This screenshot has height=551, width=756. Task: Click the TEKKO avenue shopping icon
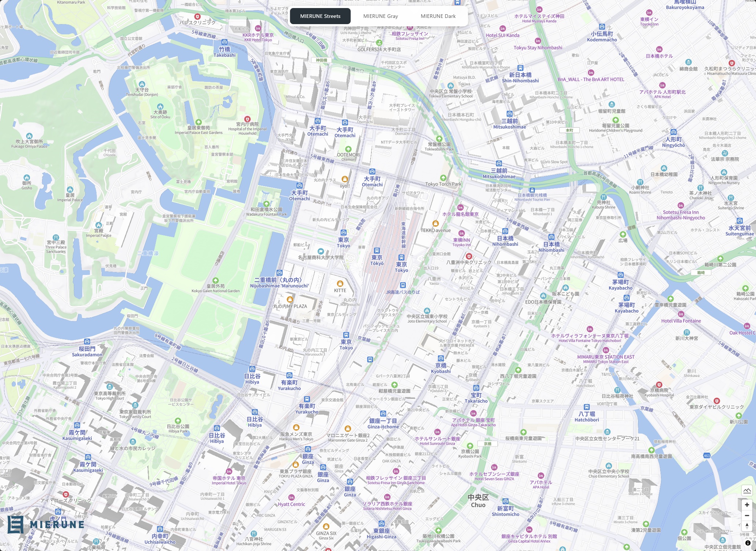[x=435, y=223]
